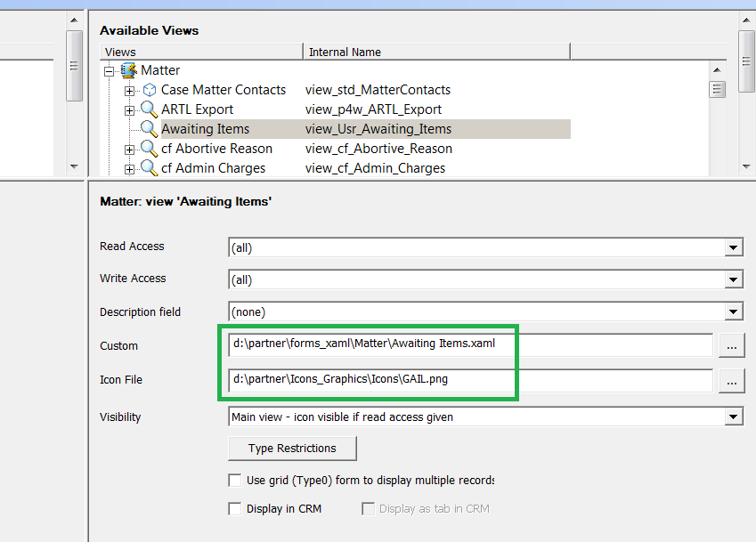The height and width of the screenshot is (542, 756).
Task: Tick the Display in CRM checkbox
Action: [235, 509]
